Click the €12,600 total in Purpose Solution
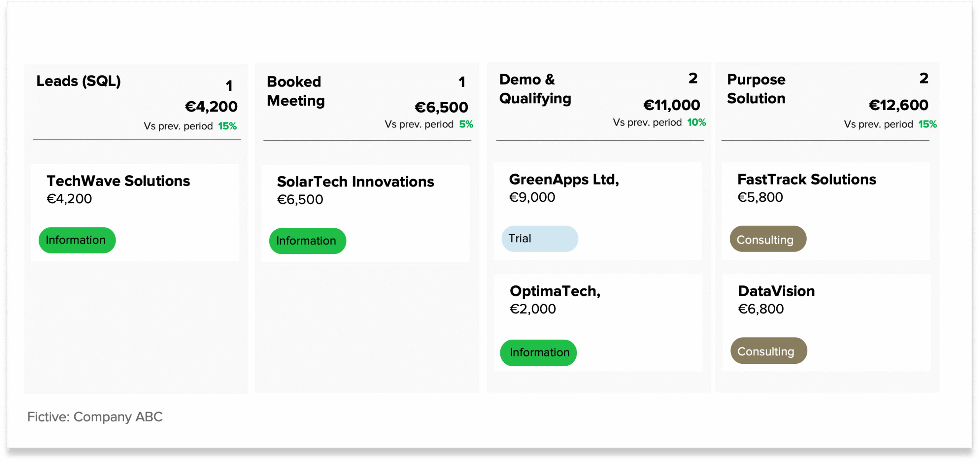This screenshot has height=463, width=980. click(x=898, y=105)
